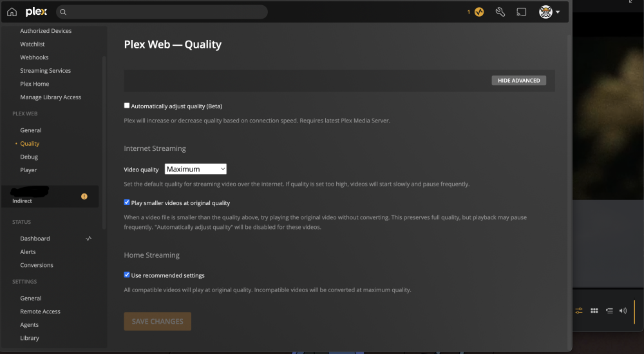Uncheck Play smaller videos at original quality

(x=127, y=202)
